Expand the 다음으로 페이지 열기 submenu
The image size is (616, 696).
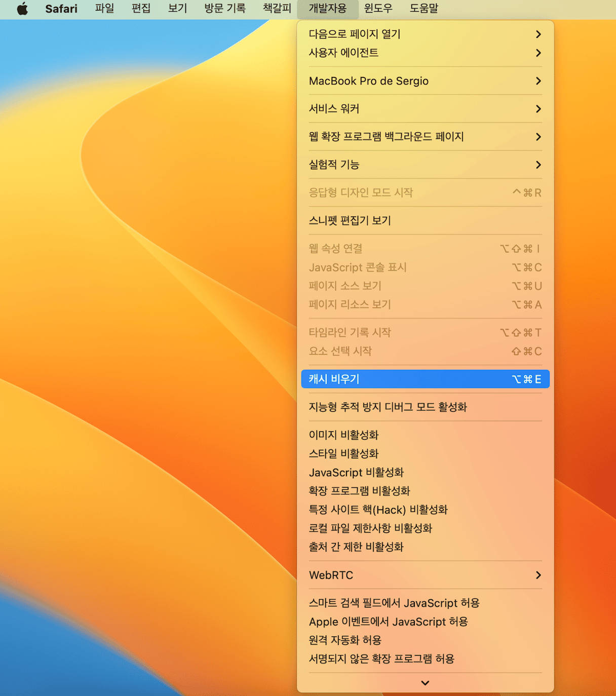pos(425,34)
